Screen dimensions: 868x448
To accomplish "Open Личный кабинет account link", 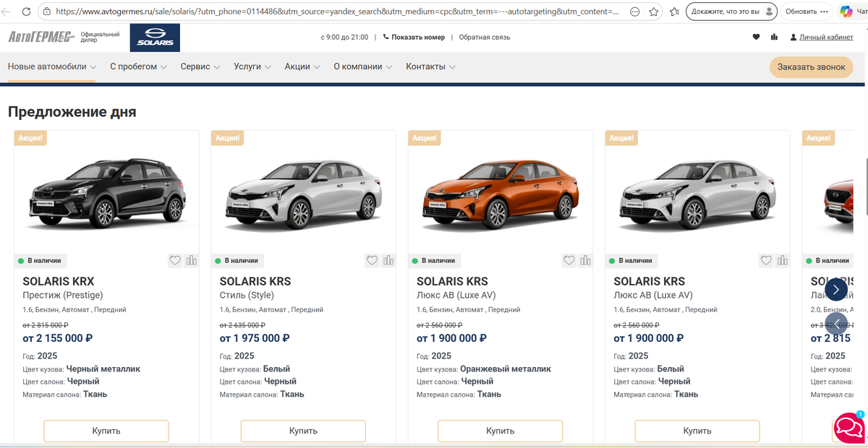I will pyautogui.click(x=822, y=37).
